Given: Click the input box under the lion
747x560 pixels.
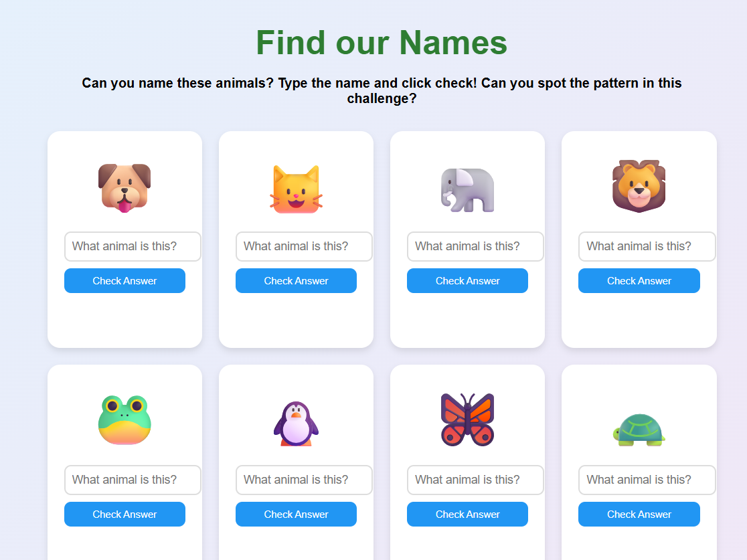Looking at the screenshot, I should (647, 246).
